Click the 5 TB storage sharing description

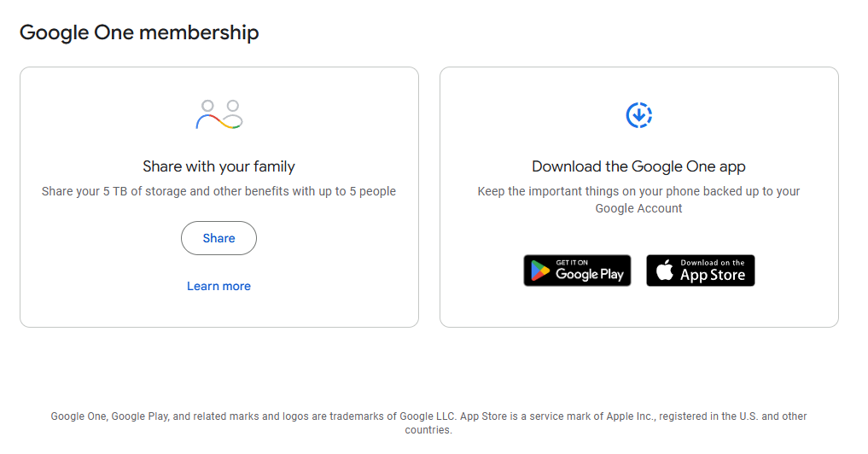[x=218, y=191]
